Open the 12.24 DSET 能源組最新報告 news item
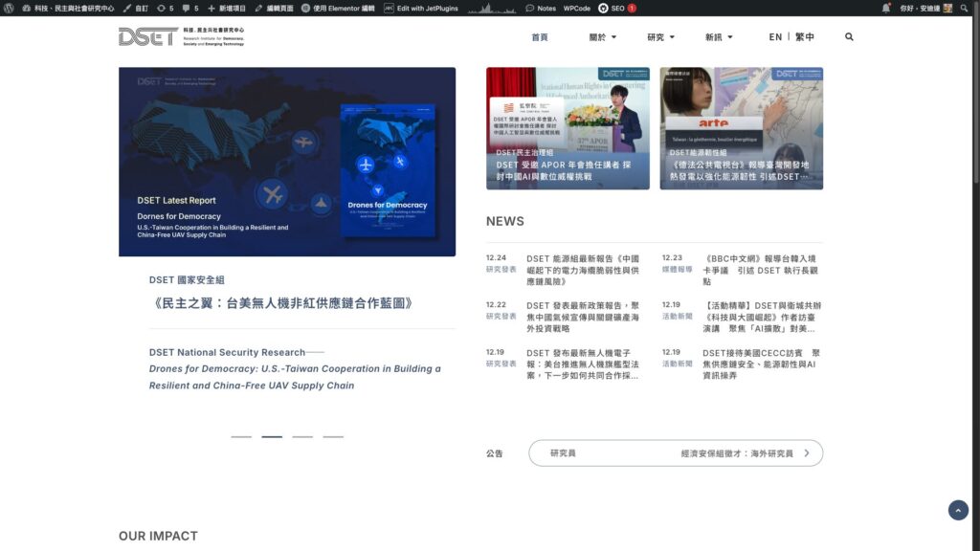This screenshot has height=551, width=980. click(582, 271)
